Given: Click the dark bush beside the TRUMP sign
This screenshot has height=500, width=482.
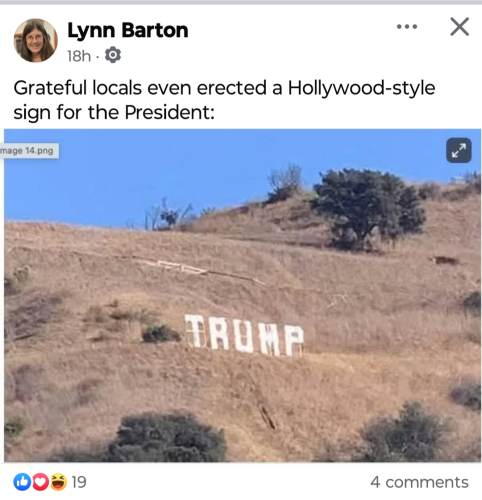Looking at the screenshot, I should click(160, 333).
